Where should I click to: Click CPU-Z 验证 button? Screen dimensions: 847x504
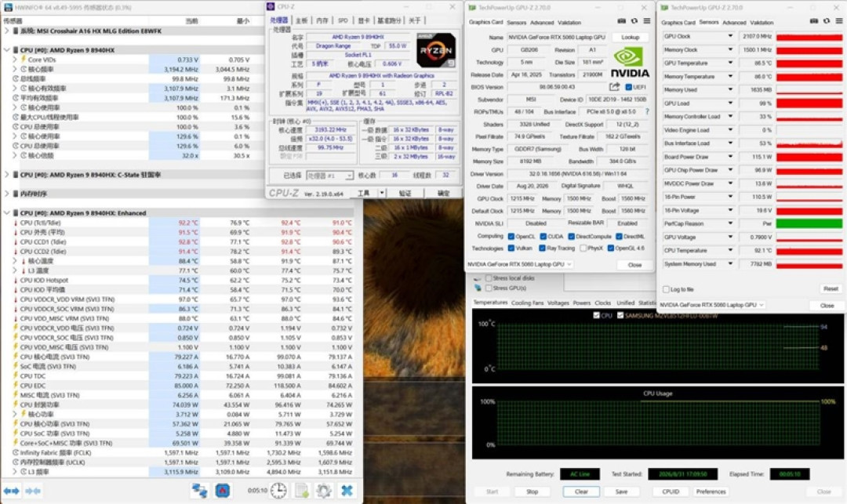(405, 193)
